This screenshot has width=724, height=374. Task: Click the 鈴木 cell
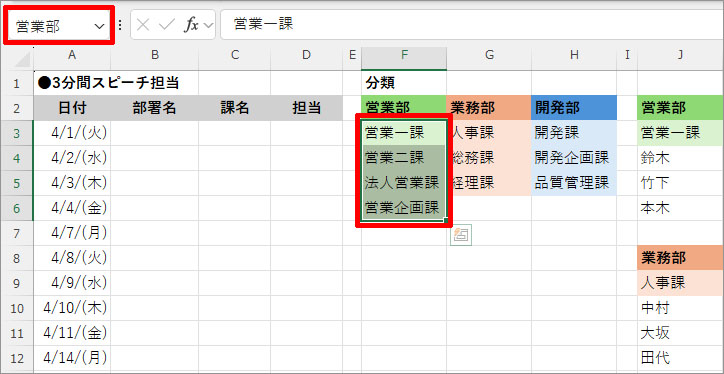pyautogui.click(x=681, y=158)
